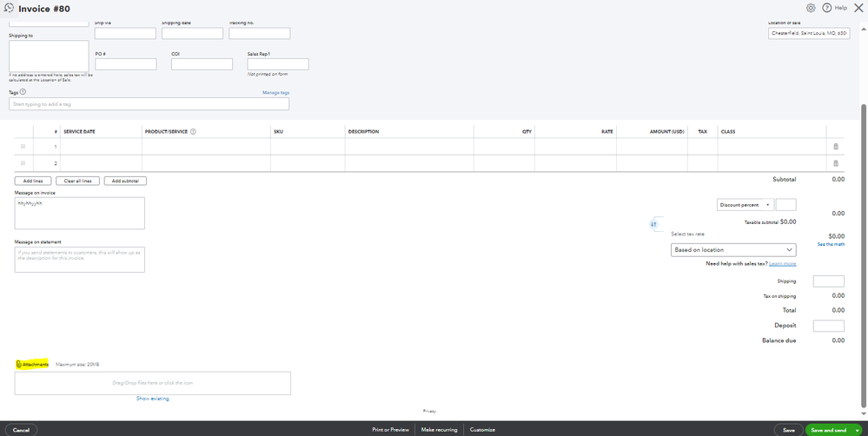Click the Save button
Image resolution: width=868 pixels, height=436 pixels.
coord(789,430)
